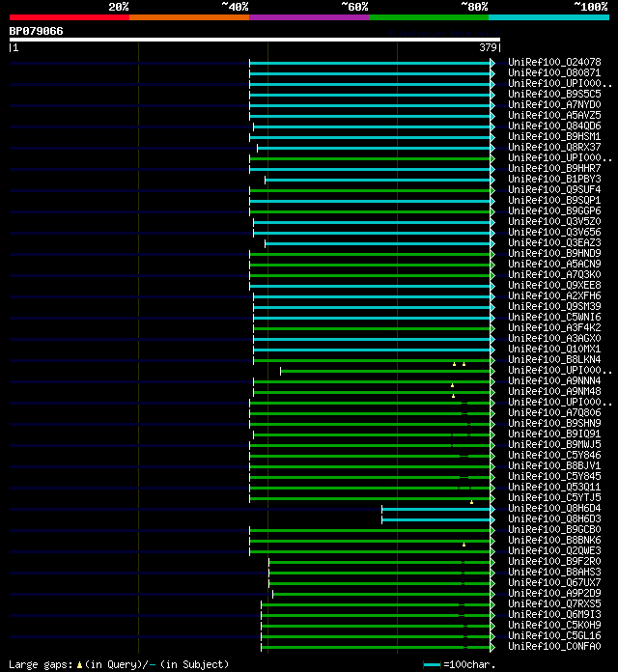Click the red 20% identity legend segment
Viewport: 618px width, 672px height.
[x=70, y=17]
